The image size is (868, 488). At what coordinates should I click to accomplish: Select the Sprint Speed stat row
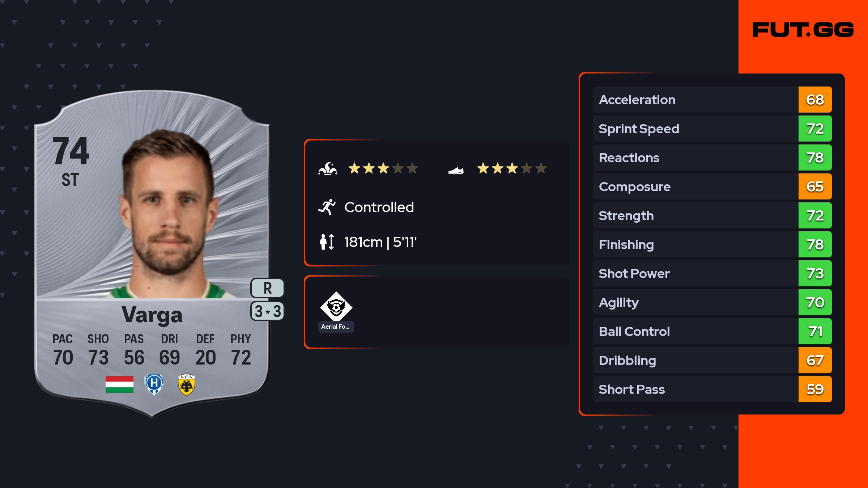click(x=694, y=129)
